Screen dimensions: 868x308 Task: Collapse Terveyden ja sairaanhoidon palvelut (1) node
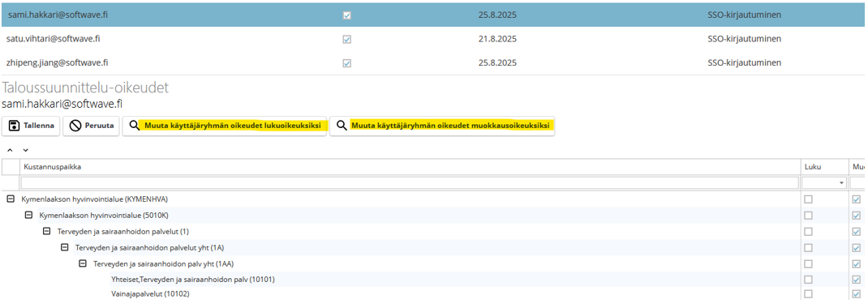[47, 231]
